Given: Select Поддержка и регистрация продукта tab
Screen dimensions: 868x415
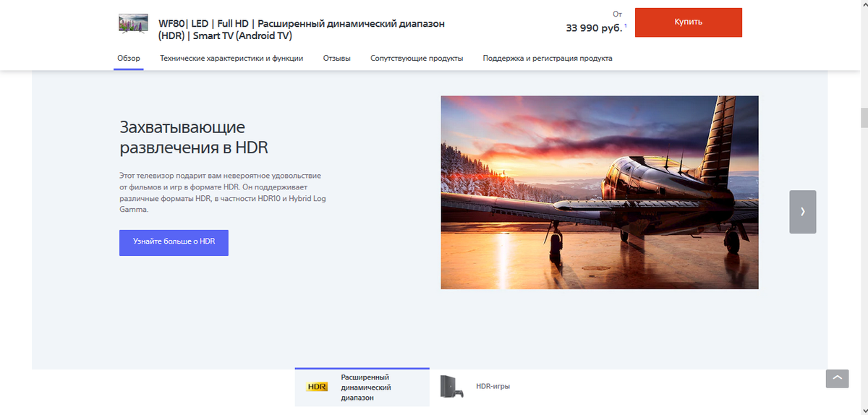Looking at the screenshot, I should (x=548, y=59).
